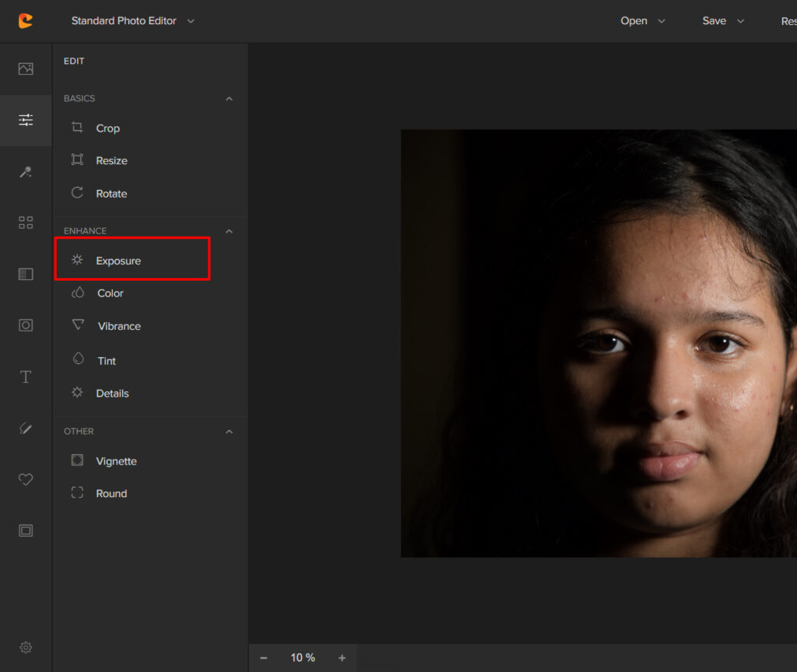Choose the Color adjustment label
This screenshot has height=672, width=797.
click(x=111, y=293)
